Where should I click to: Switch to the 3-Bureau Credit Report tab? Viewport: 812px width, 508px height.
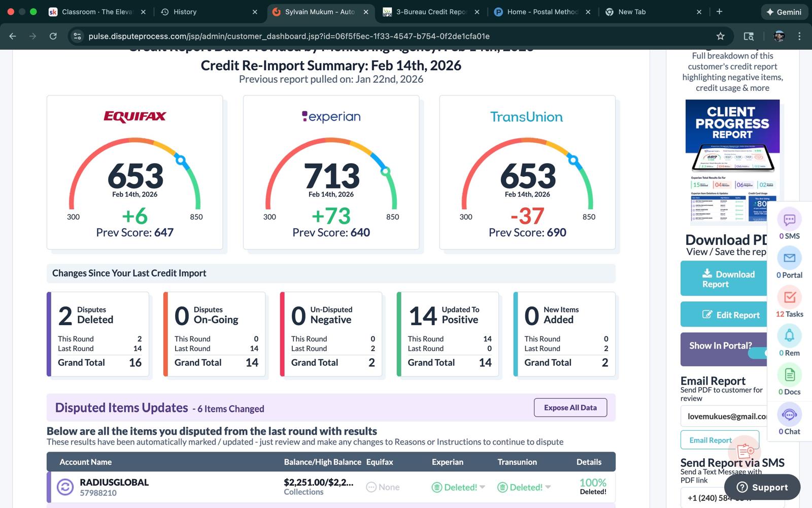coord(430,12)
